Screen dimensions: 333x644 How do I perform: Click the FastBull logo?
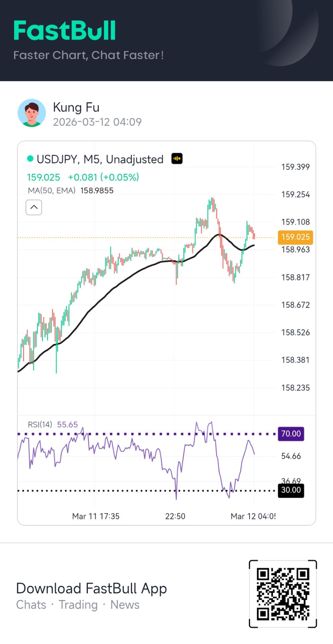point(64,31)
